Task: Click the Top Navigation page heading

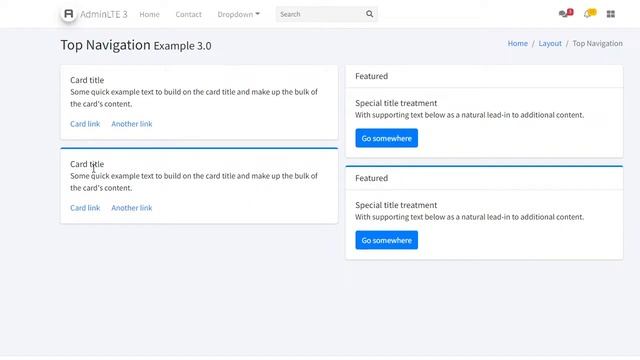Action: [x=105, y=45]
